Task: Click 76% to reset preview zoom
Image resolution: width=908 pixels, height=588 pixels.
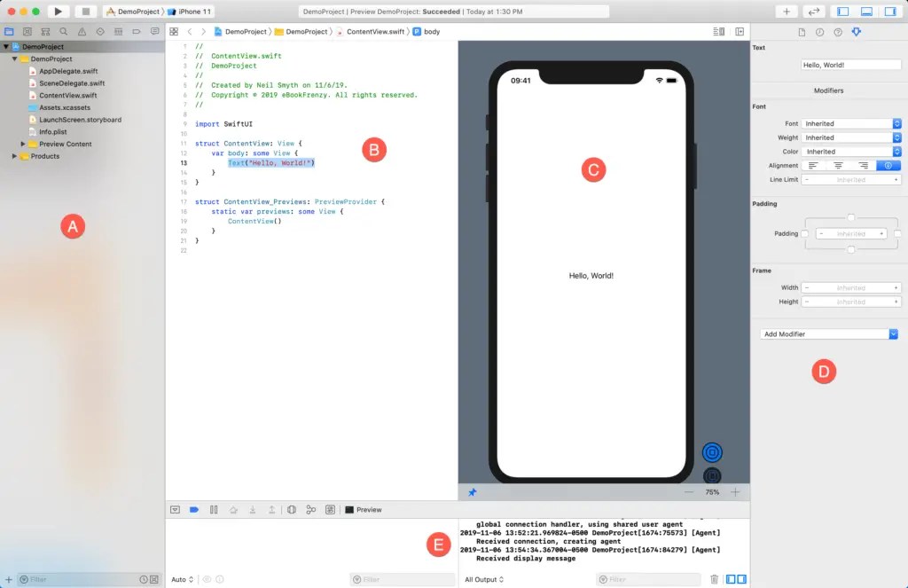Action: (710, 492)
